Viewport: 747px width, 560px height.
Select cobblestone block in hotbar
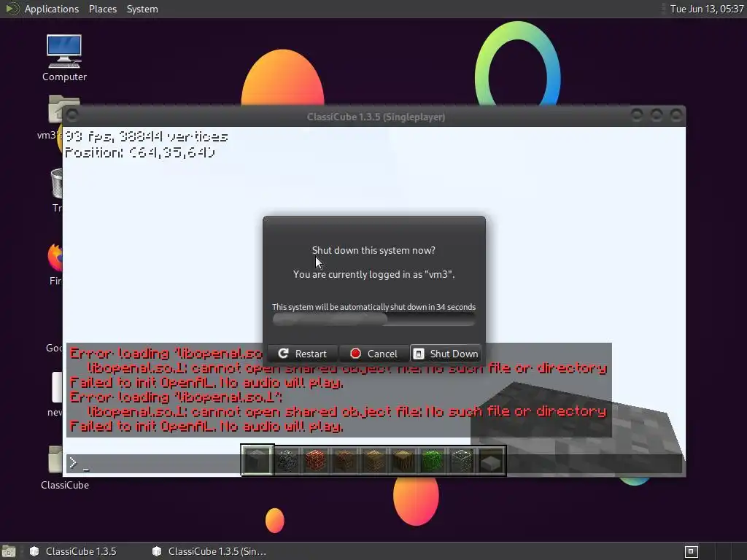pos(287,461)
